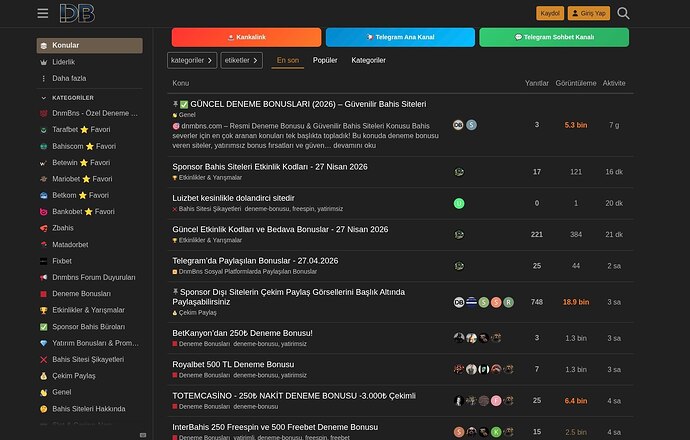Screen dimensions: 690x440
Task: Click the Betkom Favori category icon
Action: tap(44, 195)
